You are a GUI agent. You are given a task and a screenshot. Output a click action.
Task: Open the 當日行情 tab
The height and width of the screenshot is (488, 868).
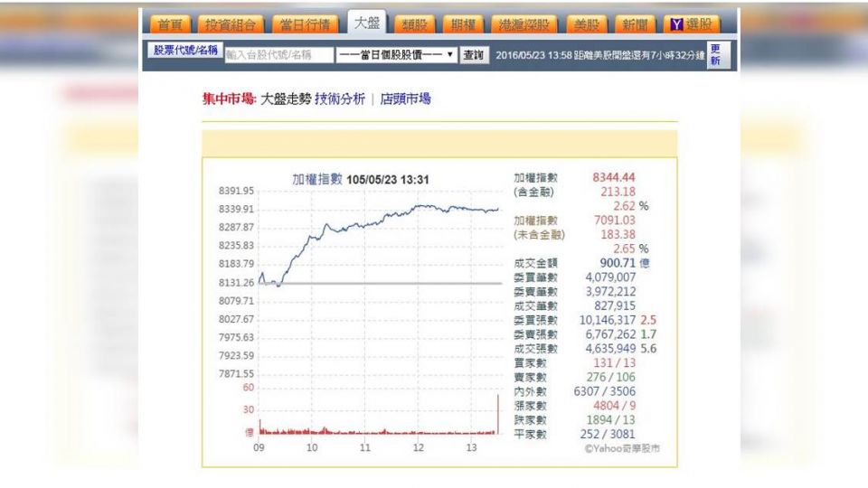[304, 24]
